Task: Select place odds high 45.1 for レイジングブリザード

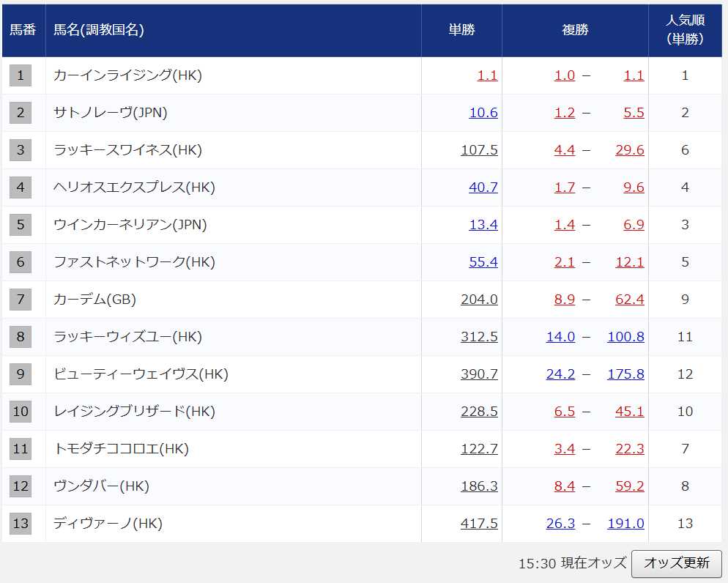Action: (630, 412)
